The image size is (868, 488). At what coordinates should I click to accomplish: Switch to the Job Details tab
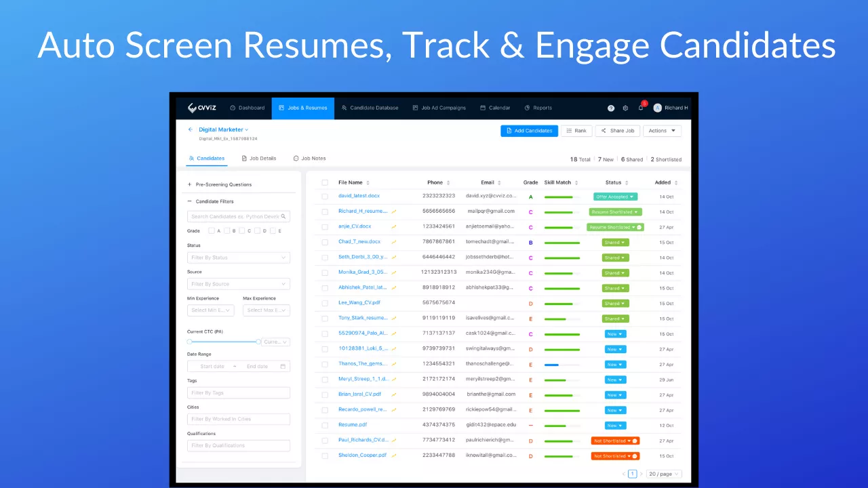[x=258, y=159]
